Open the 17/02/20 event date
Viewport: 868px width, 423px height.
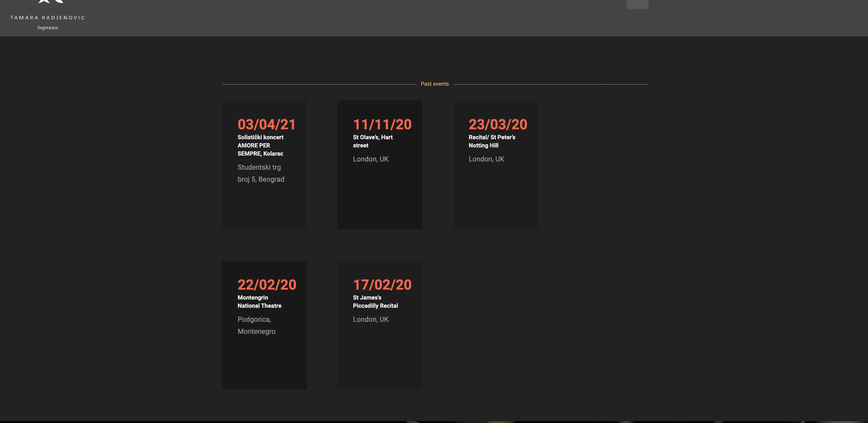pos(382,285)
